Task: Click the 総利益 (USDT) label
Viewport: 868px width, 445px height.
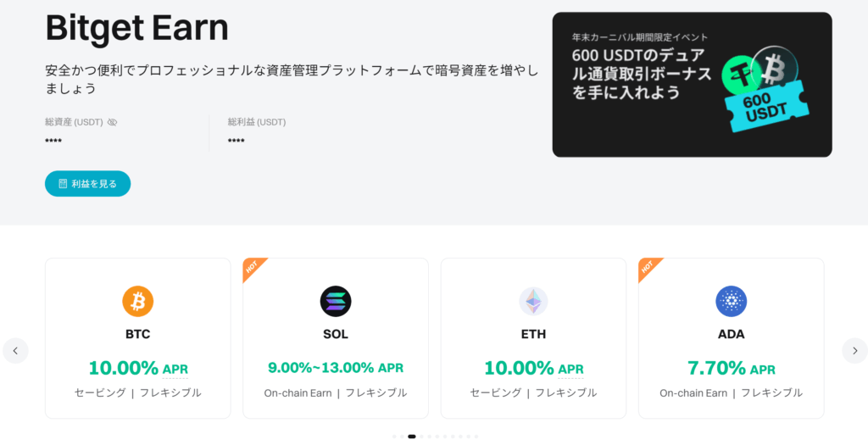Action: tap(257, 122)
